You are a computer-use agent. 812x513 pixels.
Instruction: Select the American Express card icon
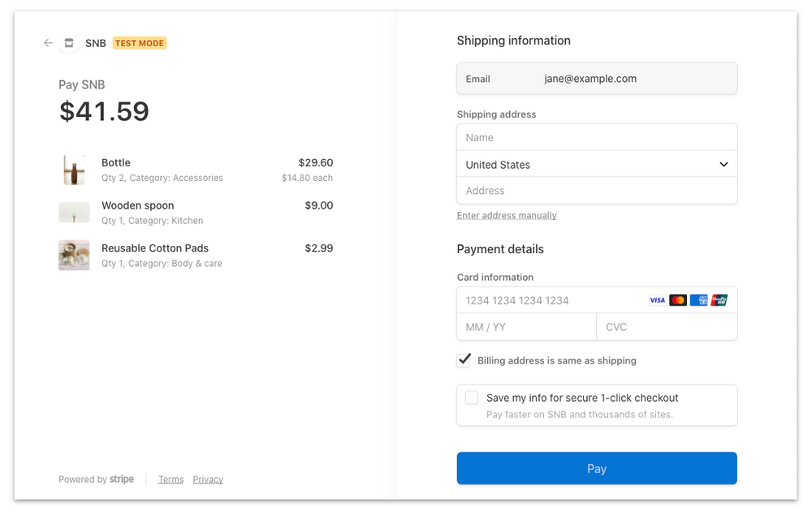pos(698,300)
